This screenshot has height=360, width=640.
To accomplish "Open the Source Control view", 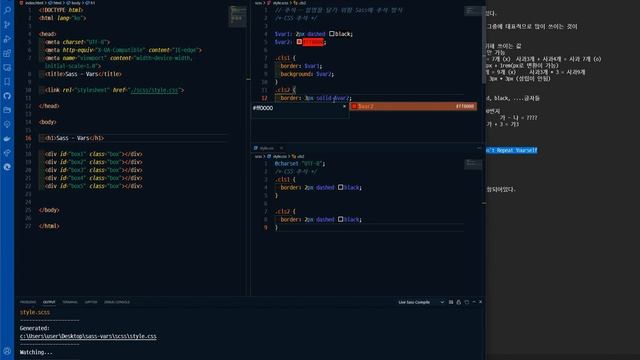I will click(7, 25).
